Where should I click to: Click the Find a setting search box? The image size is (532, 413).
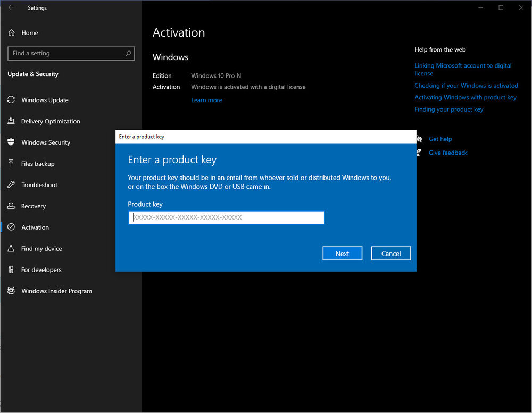[71, 53]
